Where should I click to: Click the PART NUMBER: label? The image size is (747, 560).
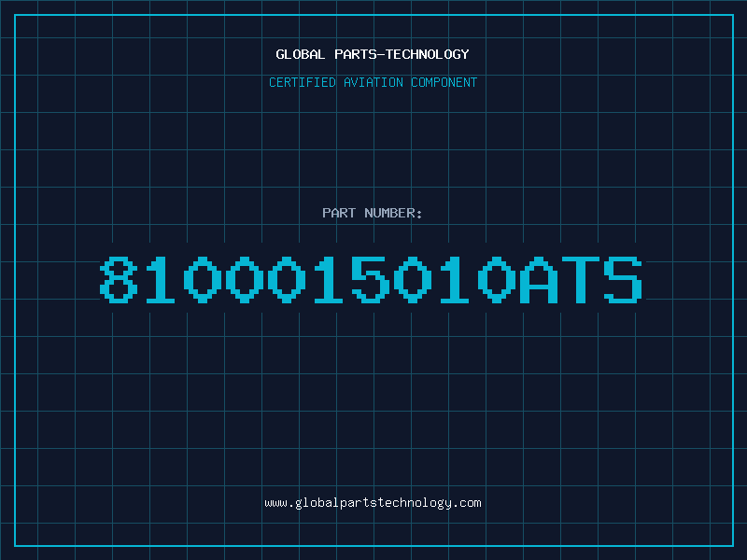click(373, 213)
